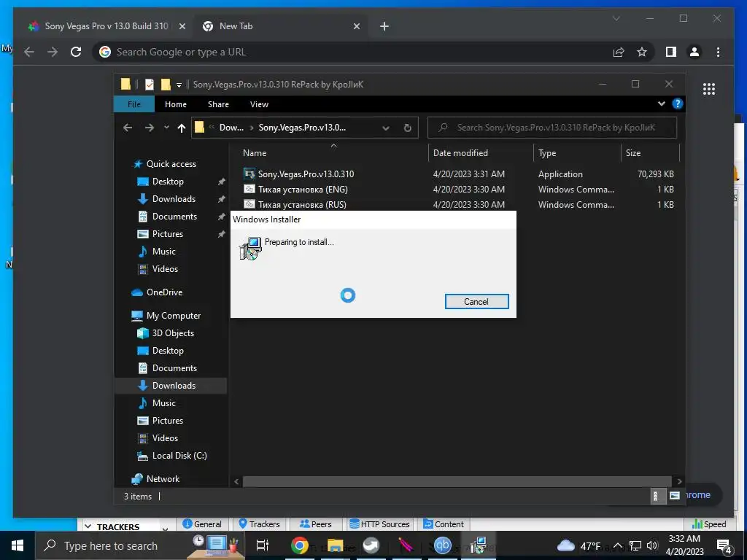The image size is (747, 560).
Task: Open the Peers tab in qBittorrent
Action: click(x=315, y=524)
